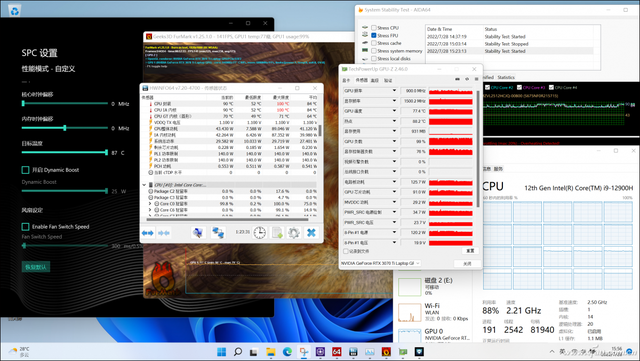Open Task Manager 服务 tab
Screen dimensions: 640x361
(498, 169)
